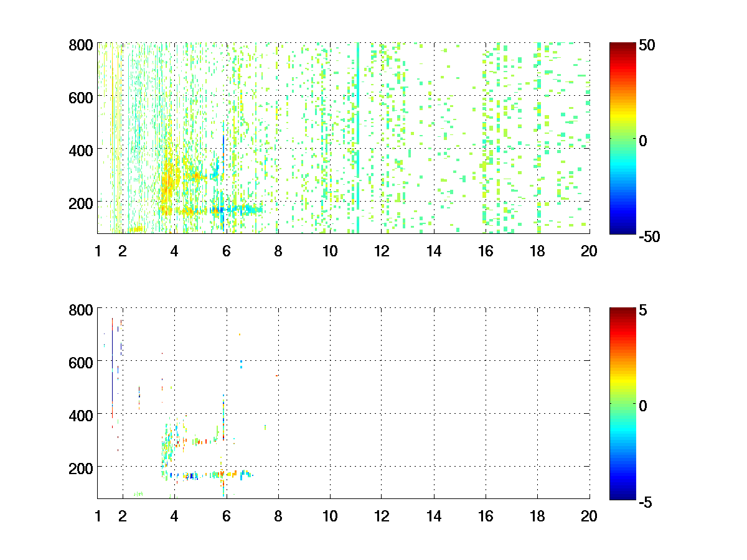This screenshot has height=560, width=747.
Task: Click x-axis label '4' under upper plot
Action: pos(174,251)
